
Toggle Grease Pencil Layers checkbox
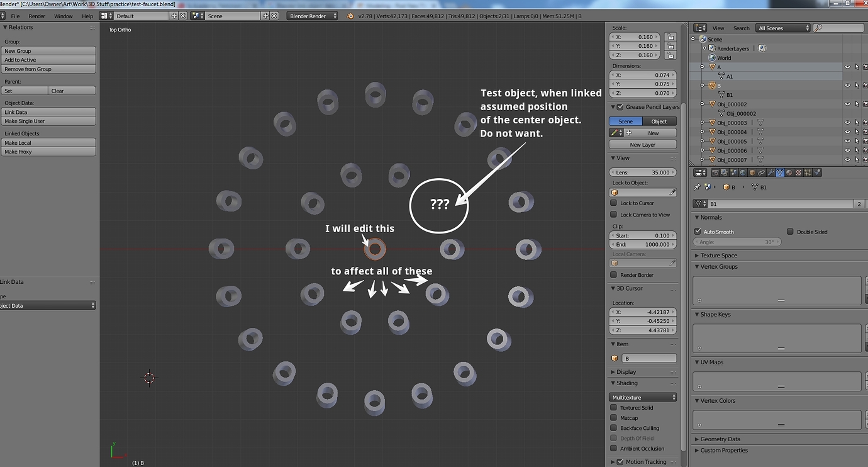coord(620,107)
